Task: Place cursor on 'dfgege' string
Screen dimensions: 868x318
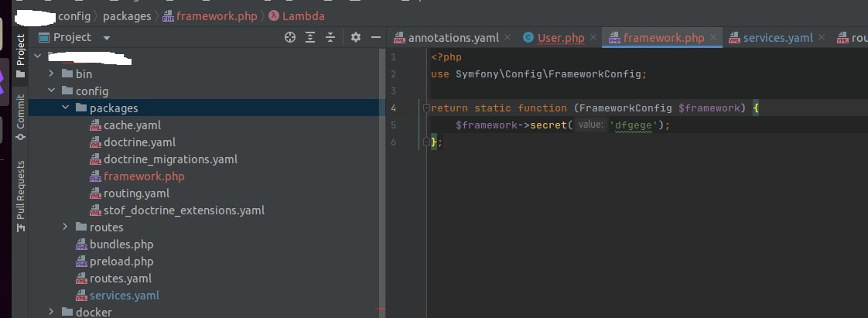Action: coord(634,125)
